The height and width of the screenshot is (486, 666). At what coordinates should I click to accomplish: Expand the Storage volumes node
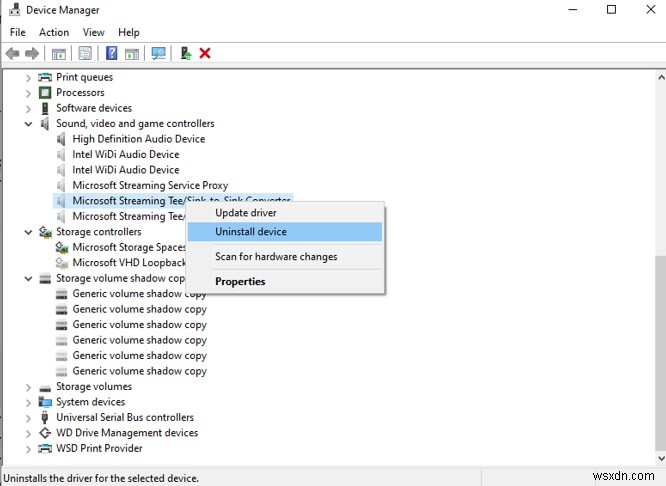[x=28, y=387]
